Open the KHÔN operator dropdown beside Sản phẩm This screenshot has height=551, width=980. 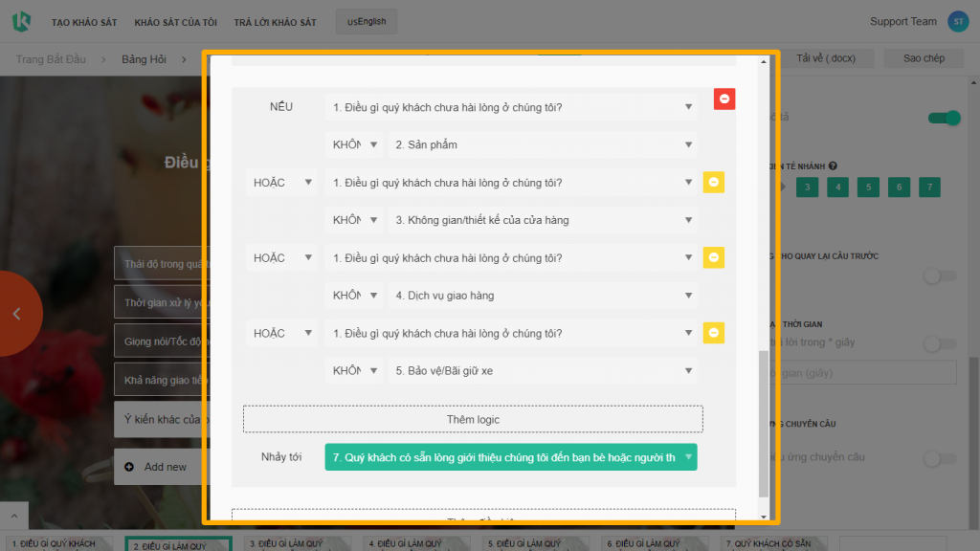(354, 145)
